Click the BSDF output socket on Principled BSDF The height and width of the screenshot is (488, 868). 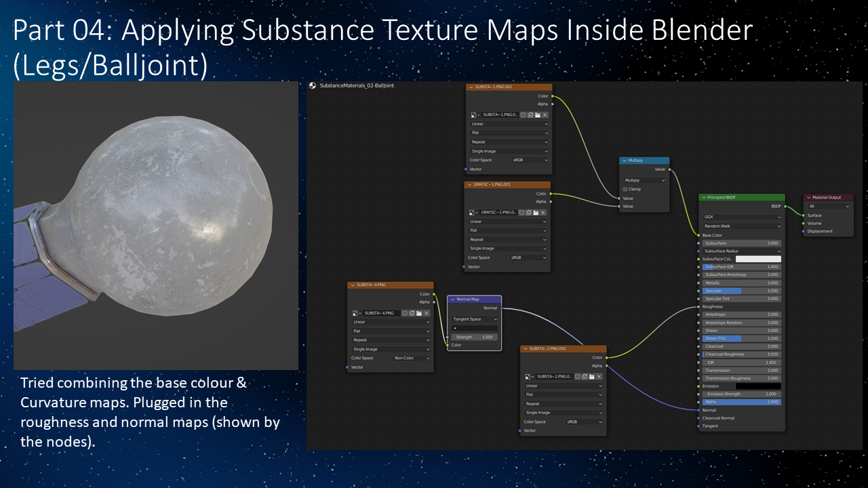pyautogui.click(x=785, y=206)
